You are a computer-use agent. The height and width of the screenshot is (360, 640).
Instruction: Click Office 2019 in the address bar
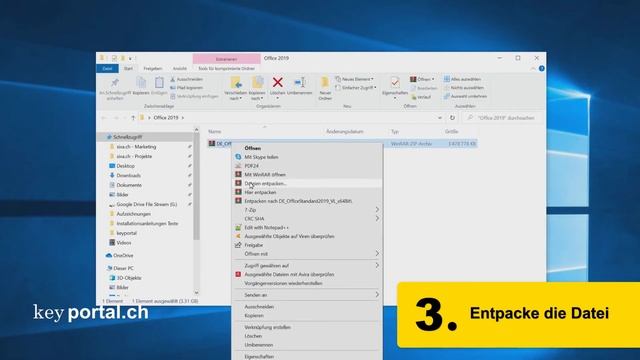coord(166,118)
